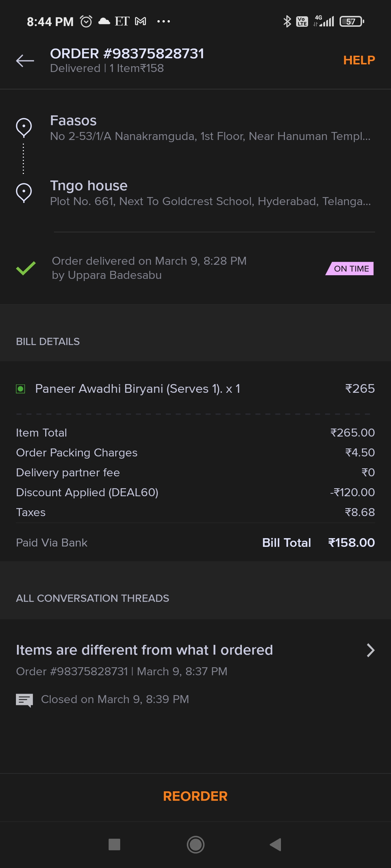Image resolution: width=391 pixels, height=868 pixels.
Task: Select the Paneer Awadhi Biryani item row
Action: [x=195, y=389]
